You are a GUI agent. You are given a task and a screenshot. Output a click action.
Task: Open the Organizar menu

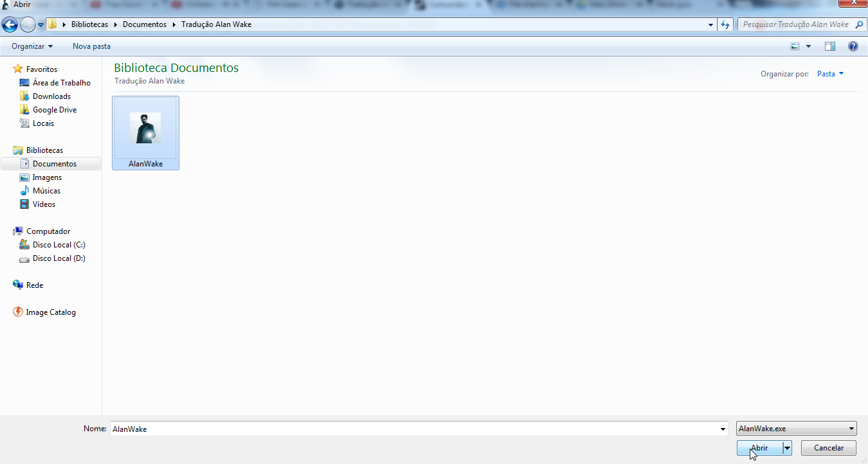pos(32,46)
